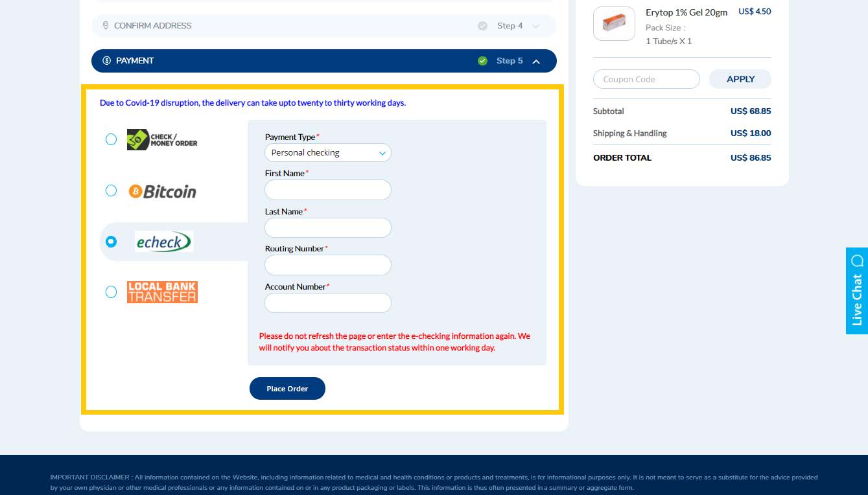Click the echeck logo

(x=164, y=242)
